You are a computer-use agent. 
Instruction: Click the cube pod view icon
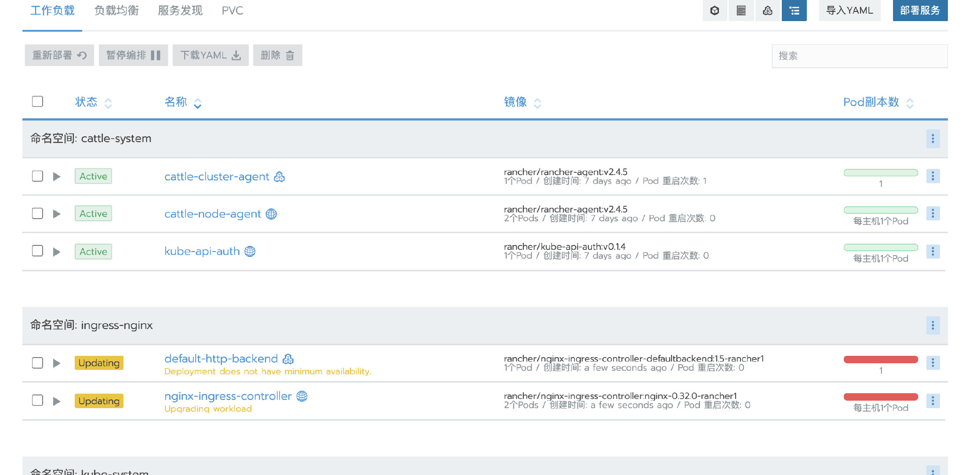tap(715, 11)
